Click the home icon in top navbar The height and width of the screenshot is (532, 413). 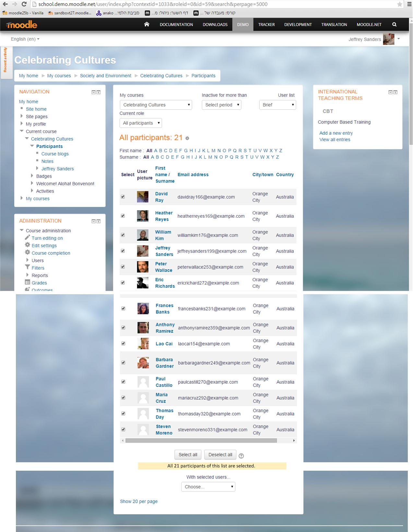pyautogui.click(x=147, y=24)
